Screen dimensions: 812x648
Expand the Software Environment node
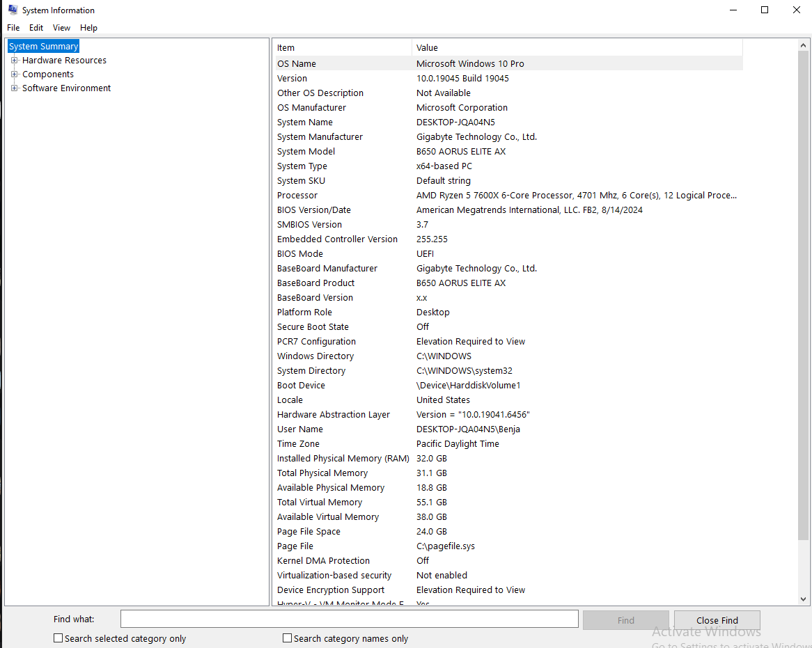(15, 88)
